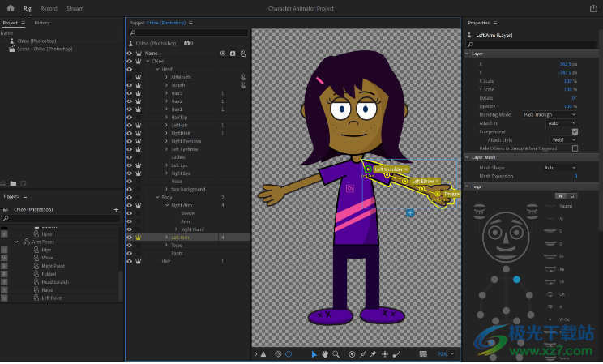The height and width of the screenshot is (364, 603).
Task: Select the Zoom magnifier tool
Action: click(336, 354)
